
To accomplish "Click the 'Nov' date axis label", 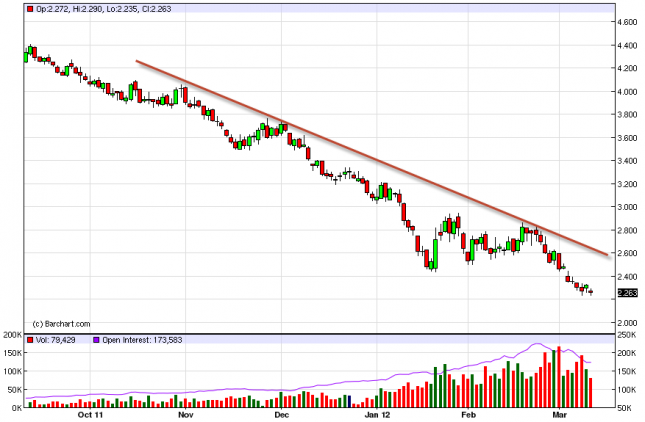I will (x=186, y=415).
